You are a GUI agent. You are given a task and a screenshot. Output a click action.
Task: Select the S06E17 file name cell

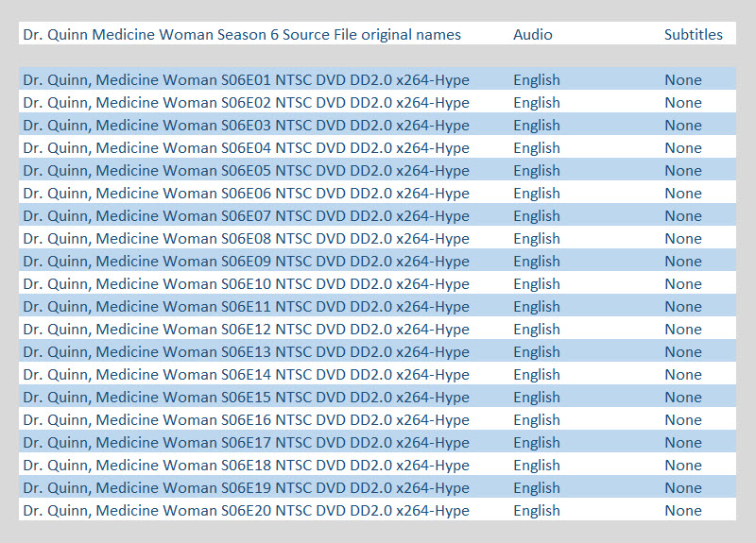(246, 442)
